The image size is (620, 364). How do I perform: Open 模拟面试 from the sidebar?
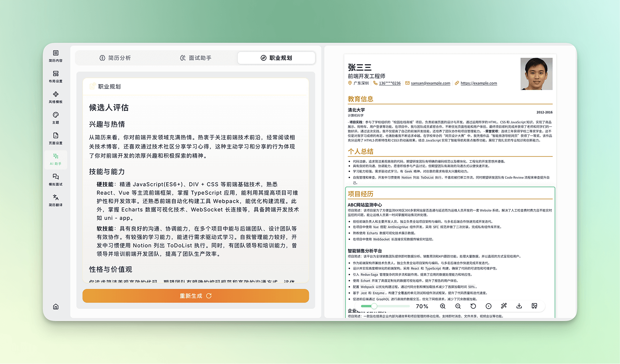56,180
